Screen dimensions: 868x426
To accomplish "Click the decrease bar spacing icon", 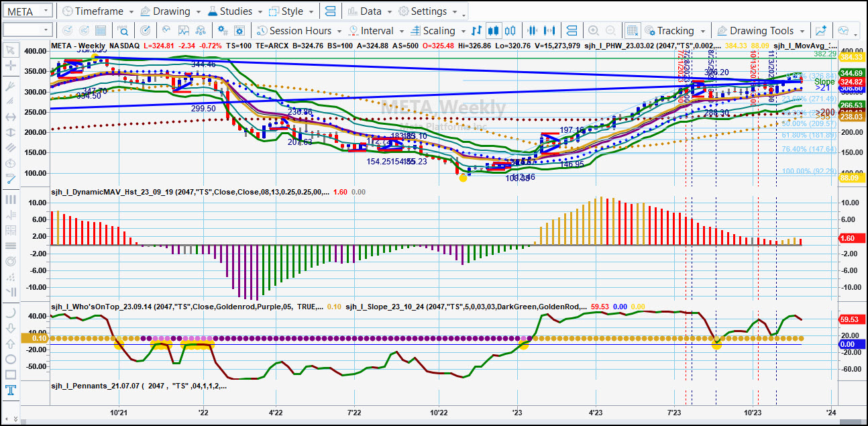I will (x=533, y=31).
